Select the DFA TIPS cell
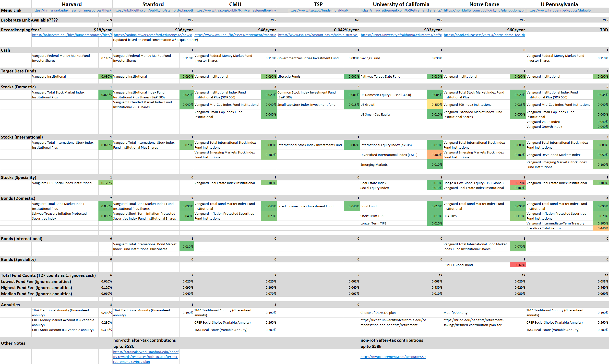The width and height of the screenshot is (609, 364). coord(476,216)
